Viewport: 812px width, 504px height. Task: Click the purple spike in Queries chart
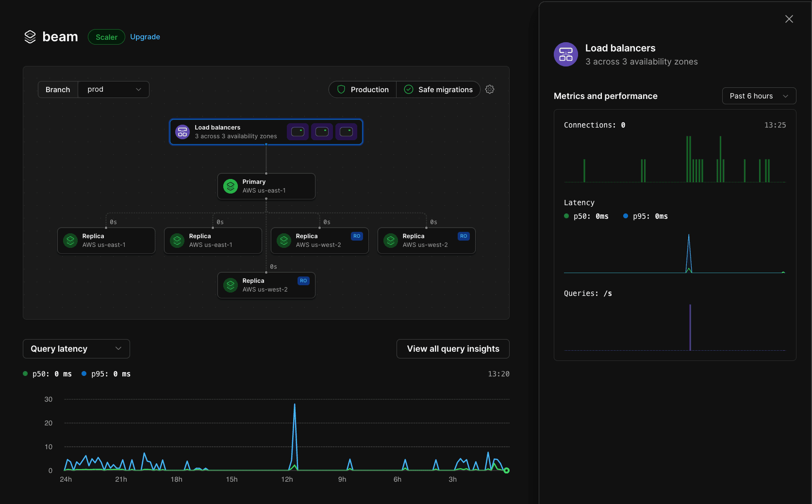pos(690,327)
